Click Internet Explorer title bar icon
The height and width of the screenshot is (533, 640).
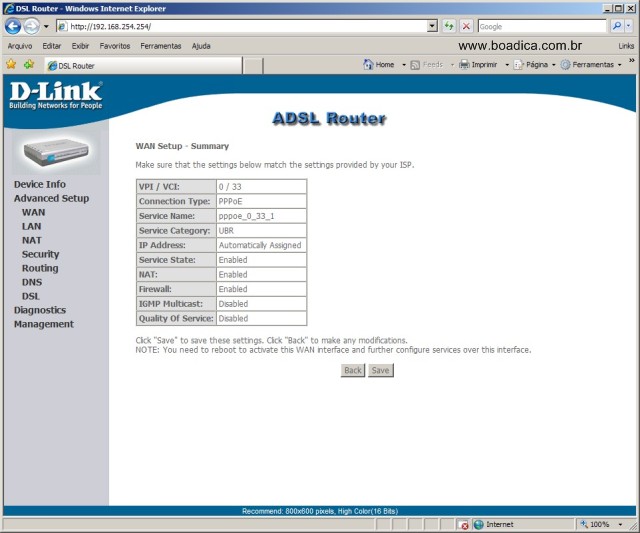9,8
